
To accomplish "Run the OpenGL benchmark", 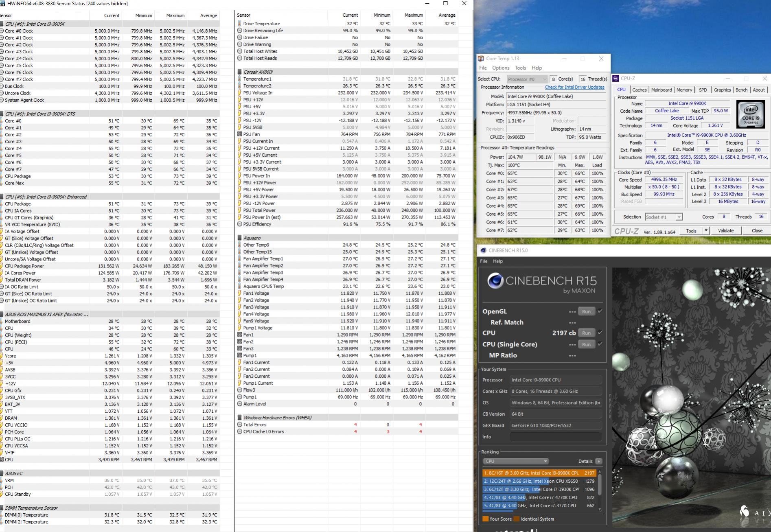I will point(586,311).
